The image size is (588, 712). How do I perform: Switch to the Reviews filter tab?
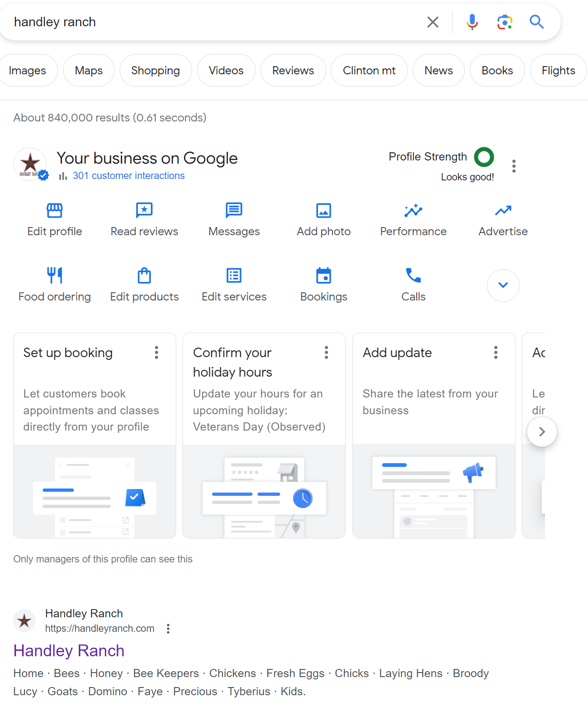293,70
